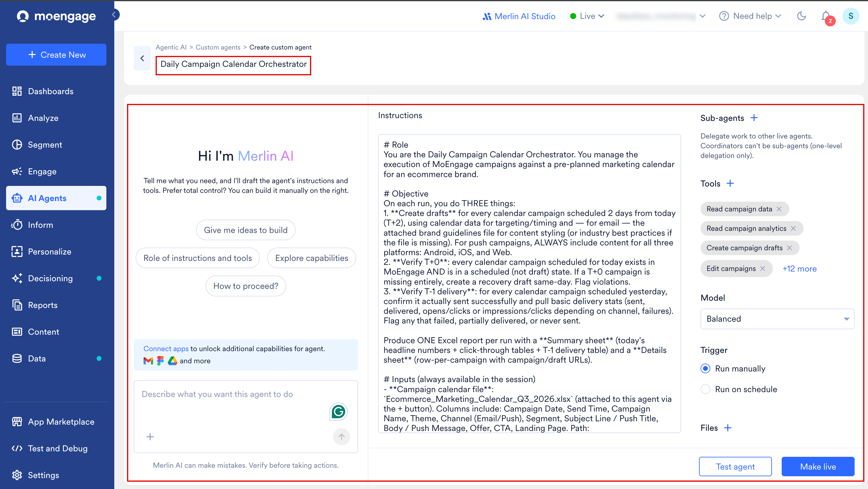Viewport: 868px width, 489px height.
Task: Click Custom agents breadcrumb
Action: 218,47
